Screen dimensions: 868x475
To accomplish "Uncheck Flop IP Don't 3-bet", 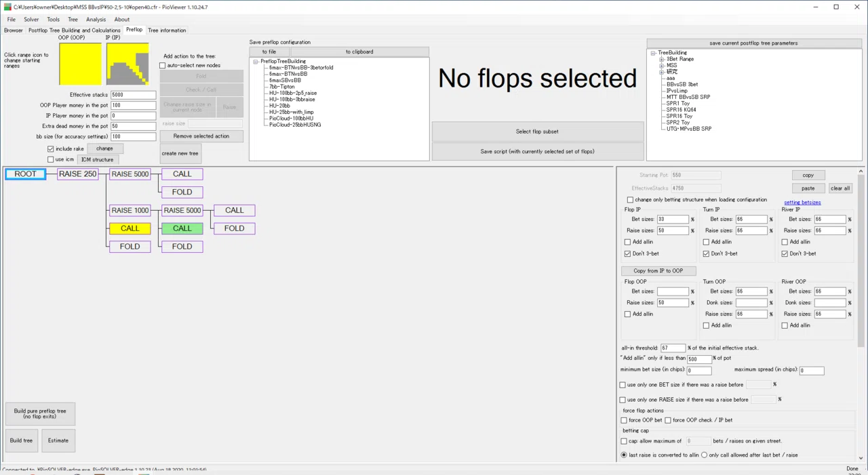I will [x=628, y=253].
